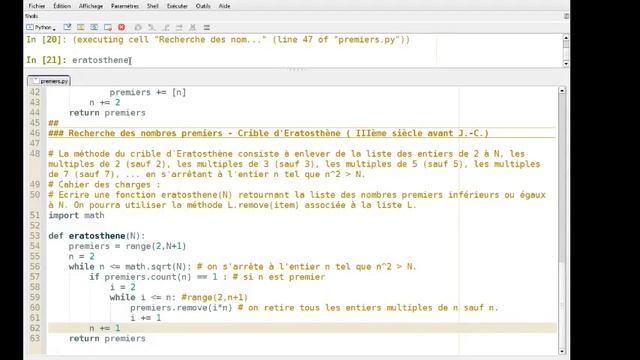
Task: Open the Python shell selector dropdown
Action: 41,27
